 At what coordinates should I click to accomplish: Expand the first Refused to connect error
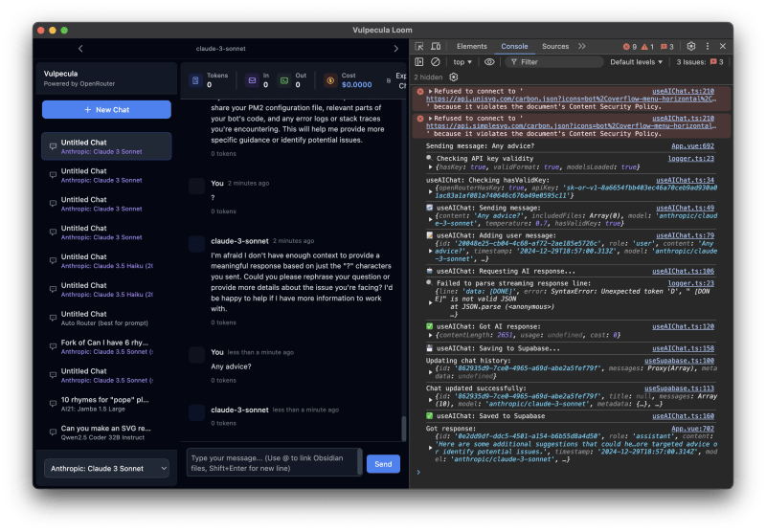(x=430, y=91)
